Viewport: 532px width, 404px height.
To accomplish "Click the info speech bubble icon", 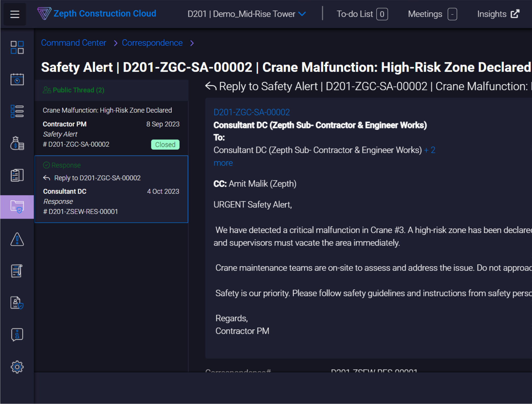I will pyautogui.click(x=17, y=335).
